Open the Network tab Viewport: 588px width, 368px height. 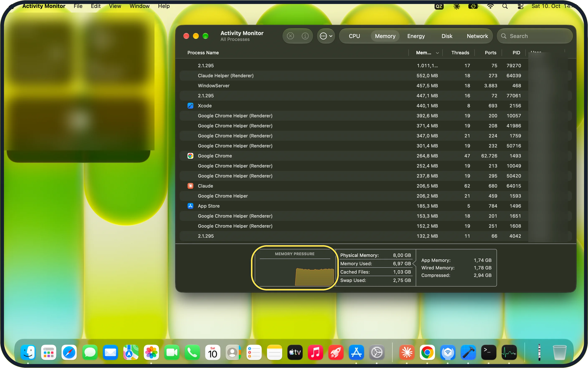click(x=477, y=36)
